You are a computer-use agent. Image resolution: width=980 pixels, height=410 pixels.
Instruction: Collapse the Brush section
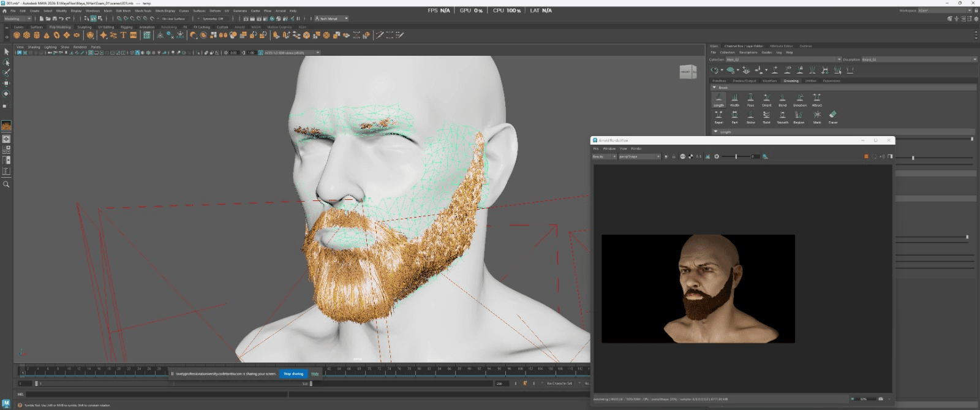(x=714, y=88)
